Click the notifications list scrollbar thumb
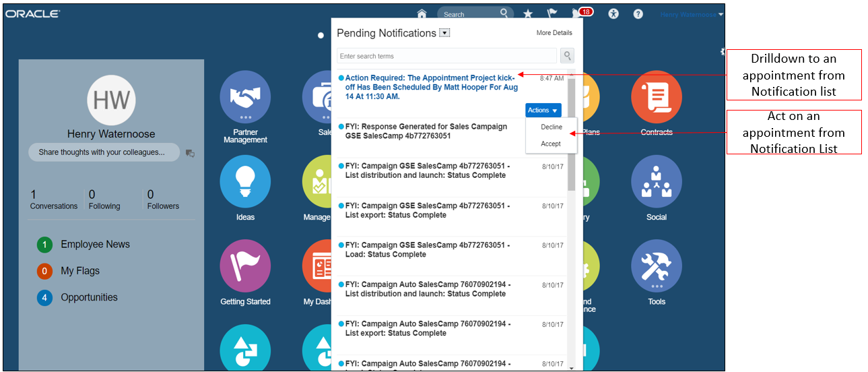Screen dimensions: 868x372 point(571,134)
